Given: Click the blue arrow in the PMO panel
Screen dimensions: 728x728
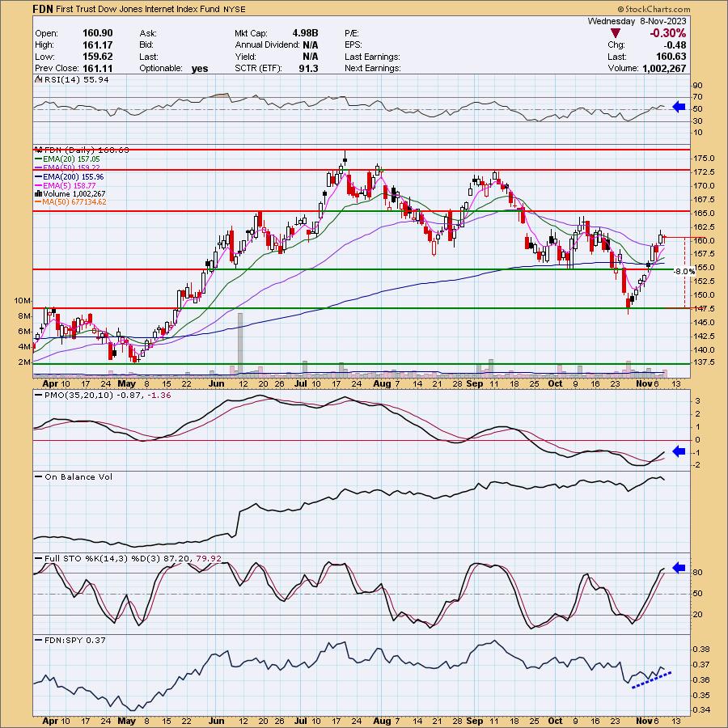Looking at the screenshot, I should (679, 451).
